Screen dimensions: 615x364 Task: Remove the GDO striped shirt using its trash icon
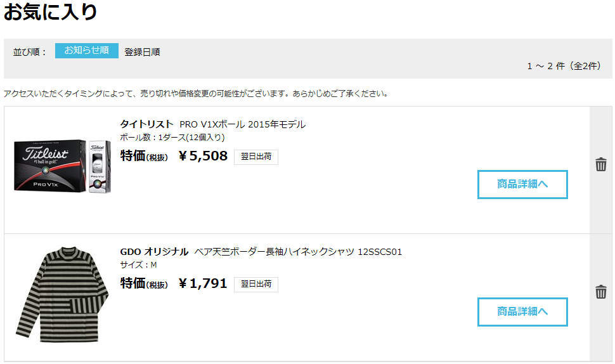coord(600,292)
